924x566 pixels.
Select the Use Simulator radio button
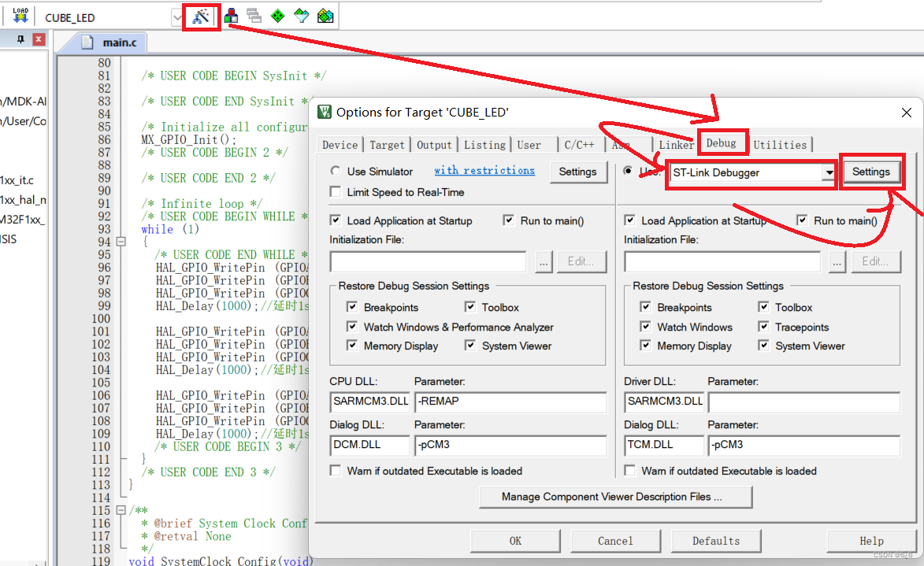pos(336,171)
